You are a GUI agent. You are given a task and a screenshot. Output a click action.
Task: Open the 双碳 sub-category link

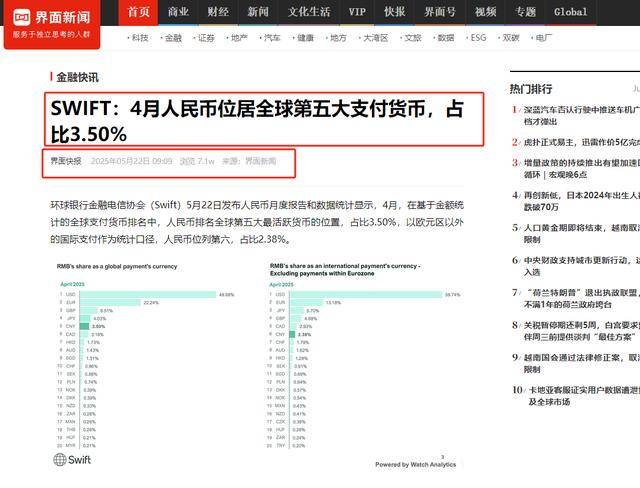509,38
